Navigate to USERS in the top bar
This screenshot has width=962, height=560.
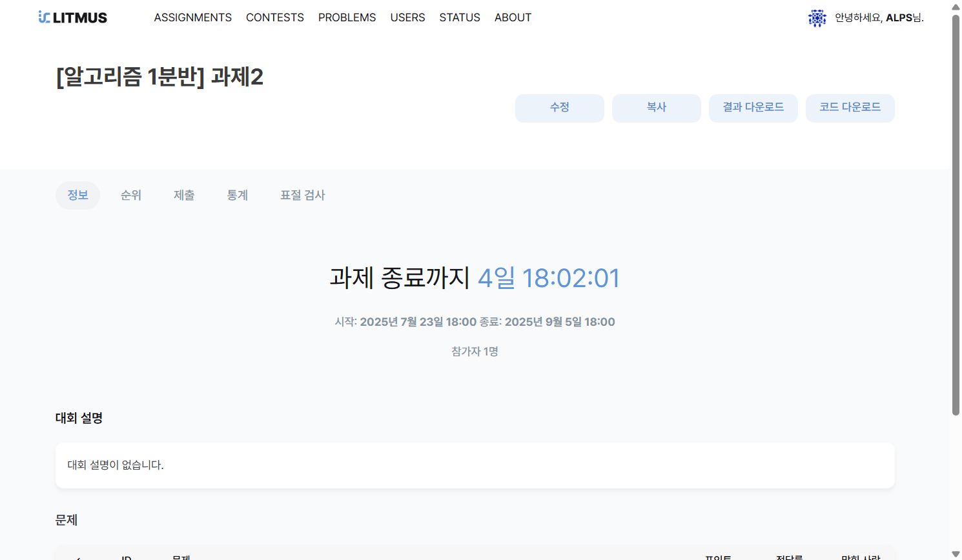click(x=407, y=17)
